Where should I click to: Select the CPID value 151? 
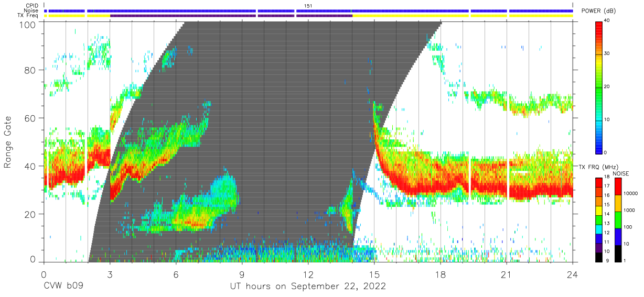308,6
